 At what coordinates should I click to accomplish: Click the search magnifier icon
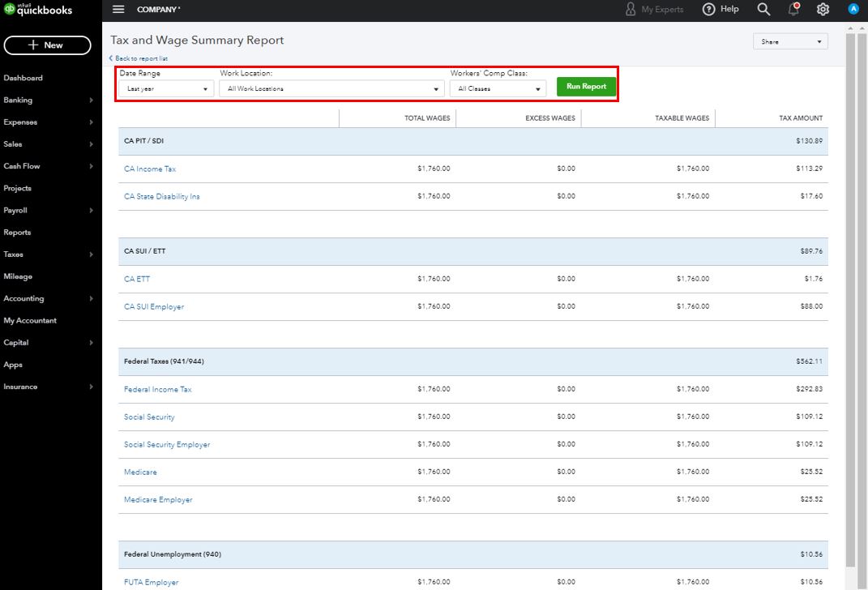point(763,10)
